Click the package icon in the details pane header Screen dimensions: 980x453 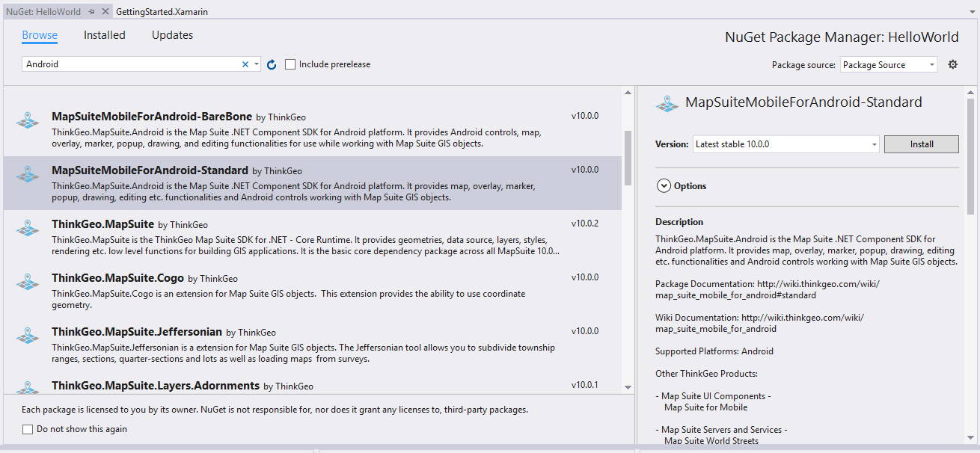667,104
